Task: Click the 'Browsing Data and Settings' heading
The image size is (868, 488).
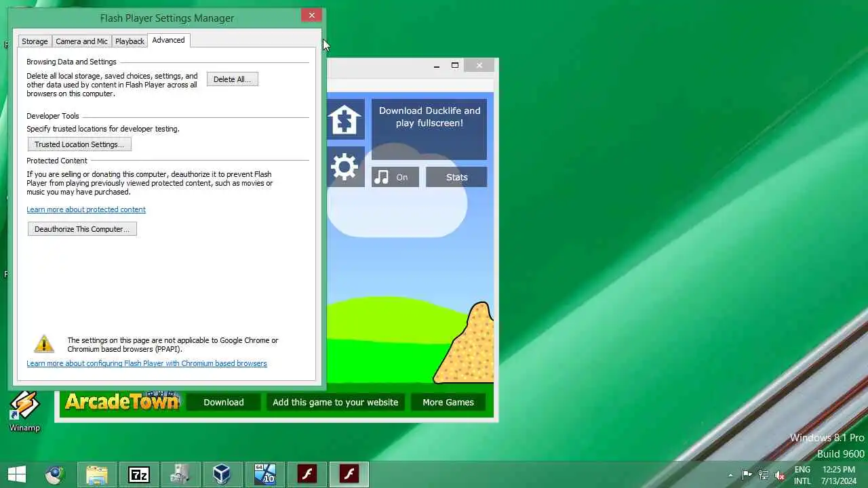Action: 71,62
